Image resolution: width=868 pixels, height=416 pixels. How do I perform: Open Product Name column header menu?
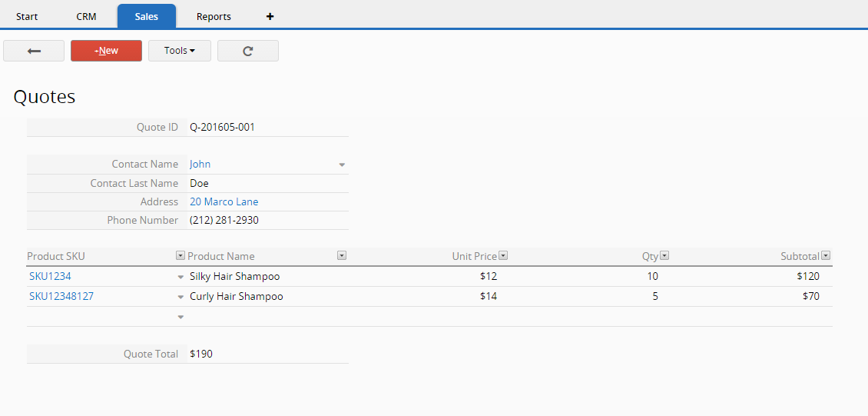342,255
